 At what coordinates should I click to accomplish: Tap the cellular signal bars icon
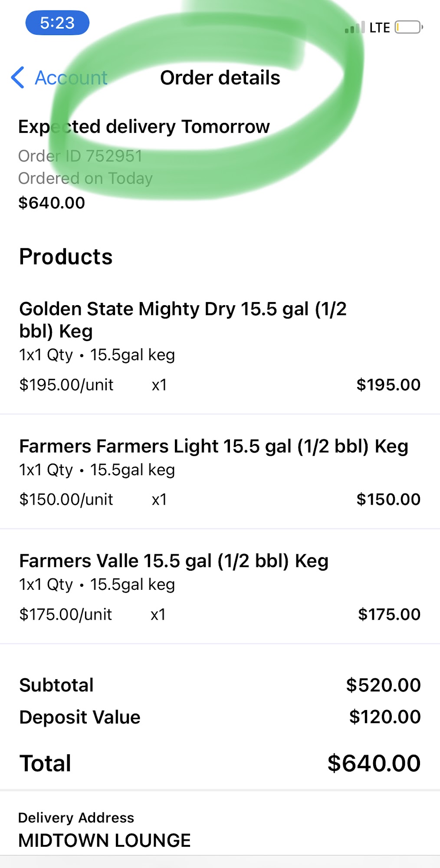(355, 28)
